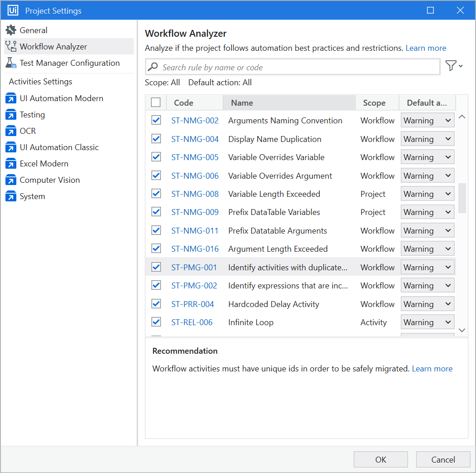Uncheck the ST-NMG-002 rule checkbox

(156, 120)
